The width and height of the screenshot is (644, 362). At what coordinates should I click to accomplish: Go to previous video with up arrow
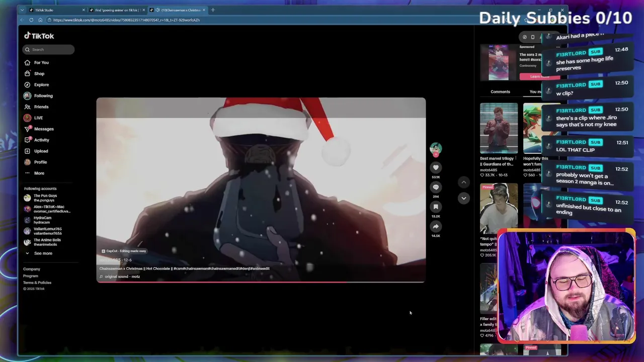[463, 182]
